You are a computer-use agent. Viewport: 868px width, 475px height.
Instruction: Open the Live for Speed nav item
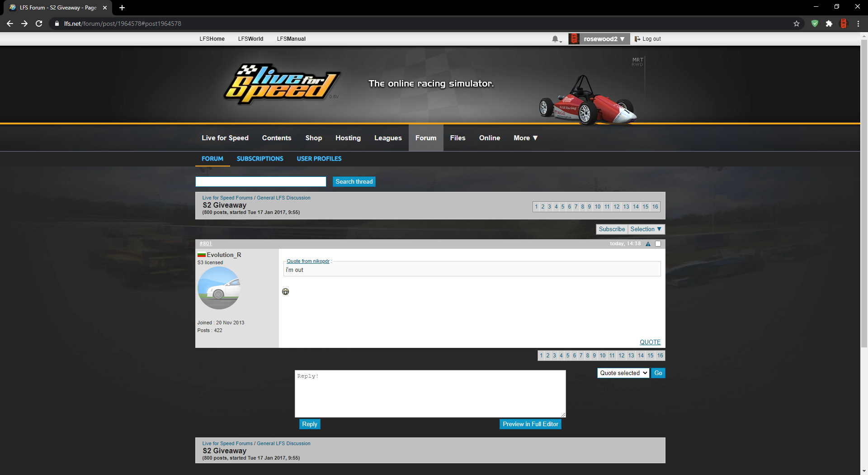(x=225, y=138)
